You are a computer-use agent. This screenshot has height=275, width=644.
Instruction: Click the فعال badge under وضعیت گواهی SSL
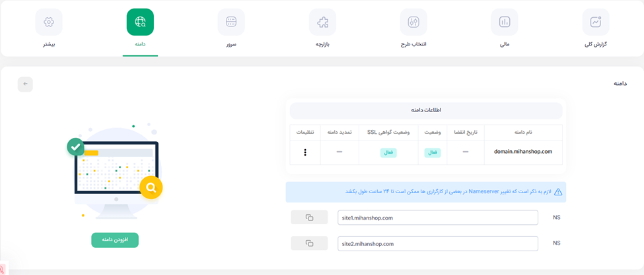point(388,152)
